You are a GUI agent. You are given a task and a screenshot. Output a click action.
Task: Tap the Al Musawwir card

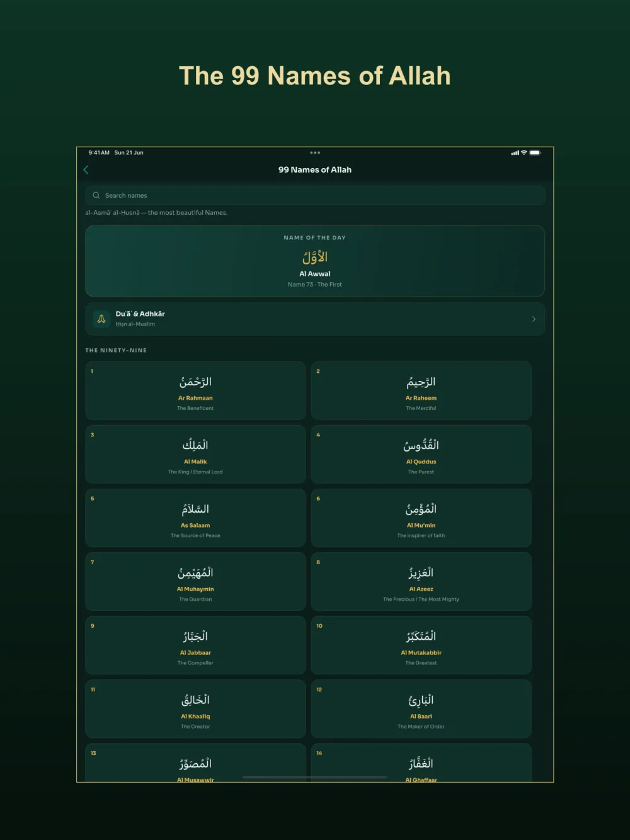pos(195,763)
